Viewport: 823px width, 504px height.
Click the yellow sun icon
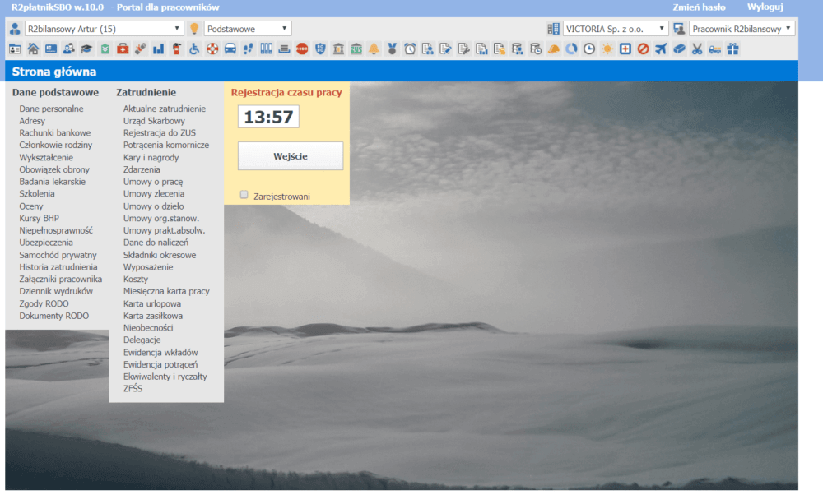[x=607, y=49]
